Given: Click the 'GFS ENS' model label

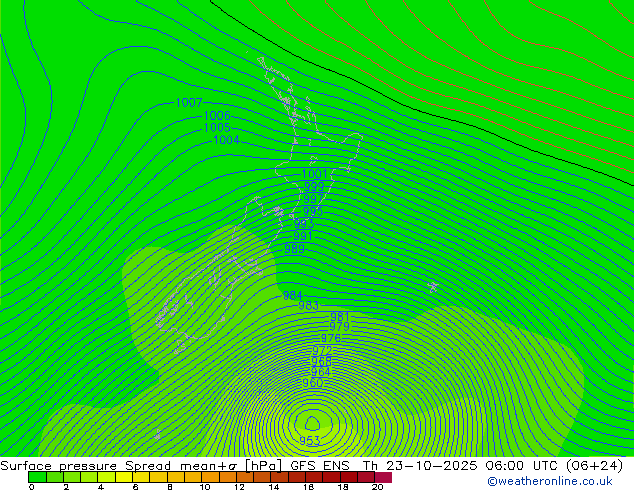Looking at the screenshot, I should tap(323, 466).
